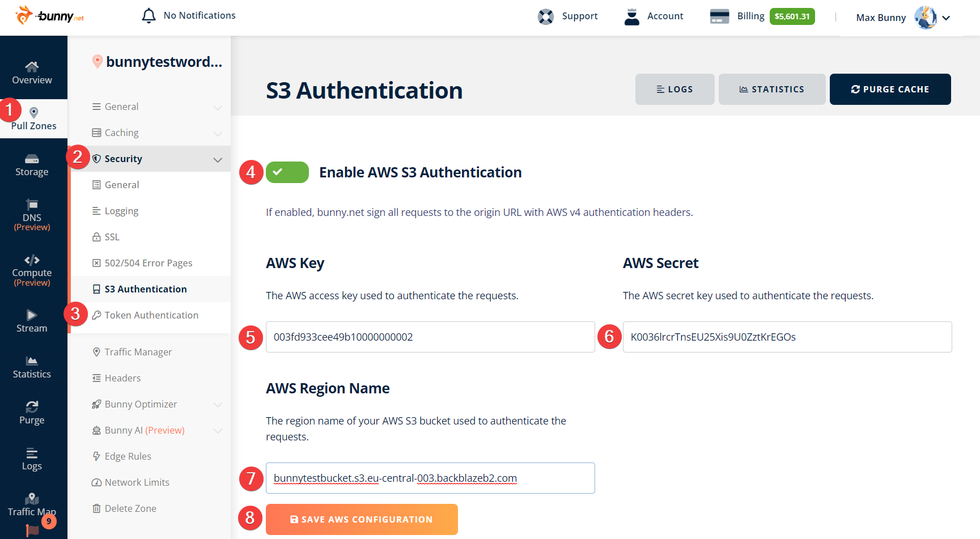Click the Billing credit card icon

[719, 16]
